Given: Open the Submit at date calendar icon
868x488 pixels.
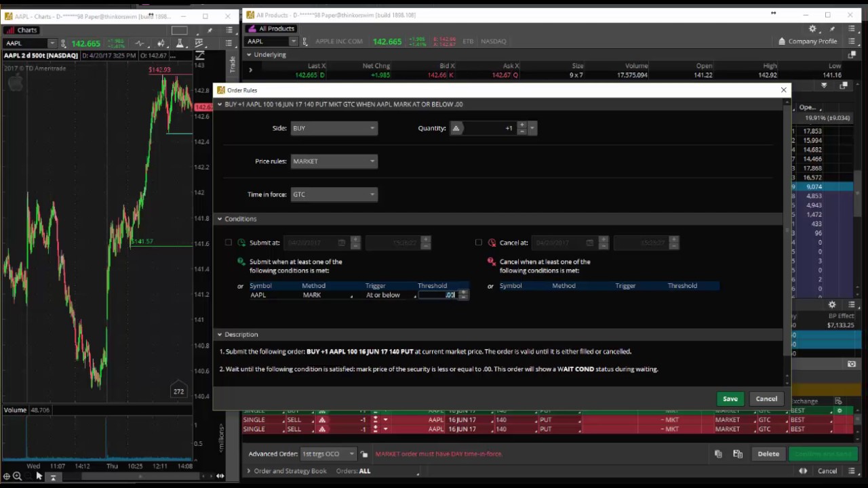Looking at the screenshot, I should pos(341,243).
